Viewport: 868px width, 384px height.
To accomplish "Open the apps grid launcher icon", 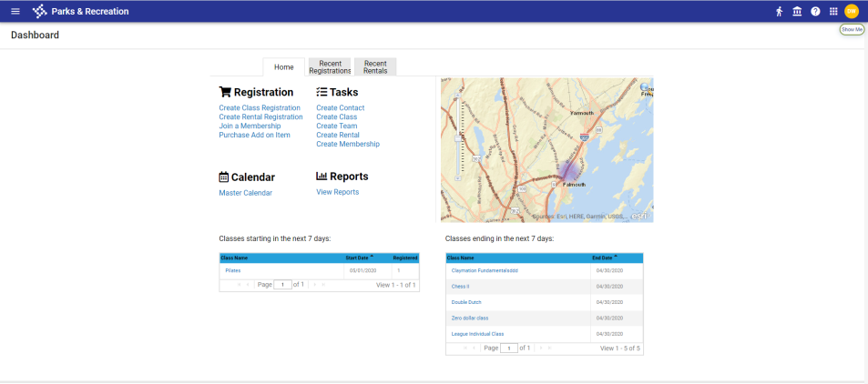I will tap(832, 11).
